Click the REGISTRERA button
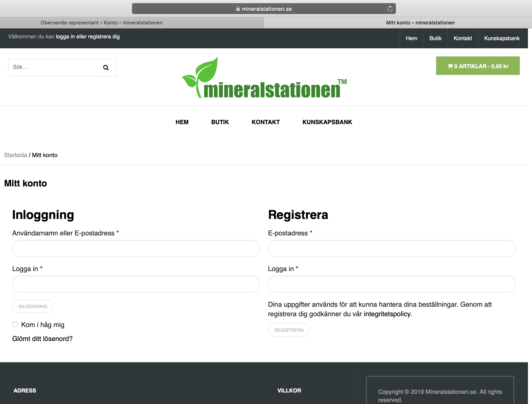 (289, 330)
